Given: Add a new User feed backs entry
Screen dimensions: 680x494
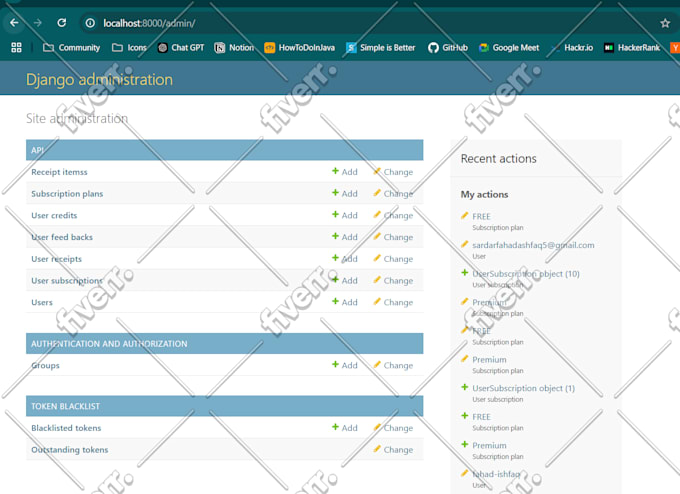Looking at the screenshot, I should [x=345, y=237].
